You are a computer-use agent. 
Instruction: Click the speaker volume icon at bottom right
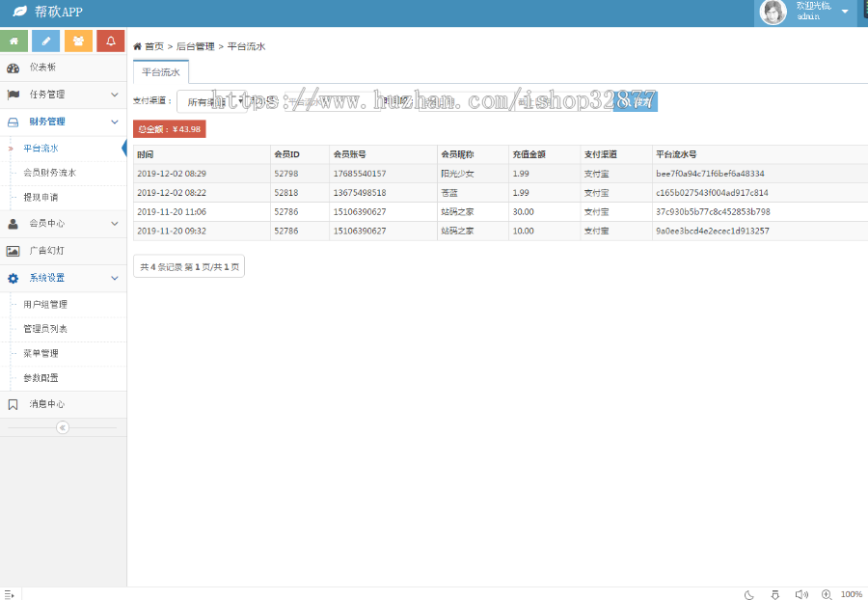click(800, 594)
